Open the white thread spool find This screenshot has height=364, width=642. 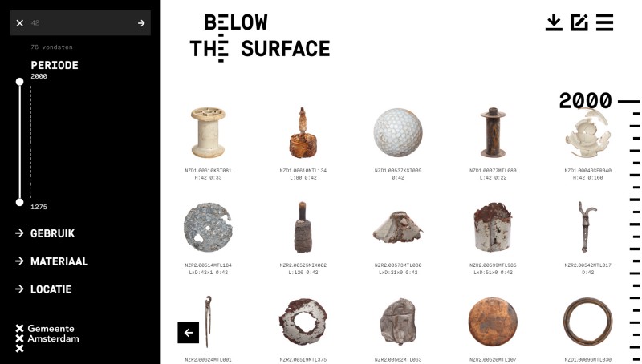[x=208, y=132]
